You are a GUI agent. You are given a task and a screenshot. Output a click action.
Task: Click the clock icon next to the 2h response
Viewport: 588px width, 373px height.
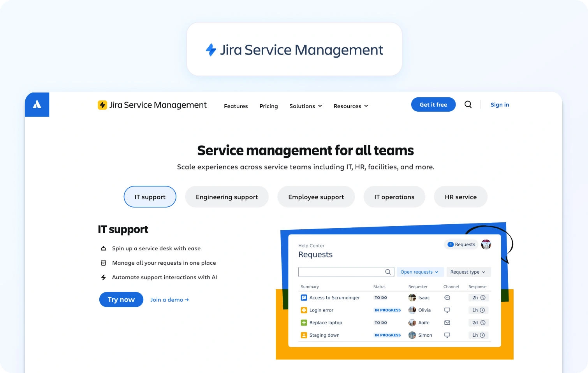pyautogui.click(x=482, y=297)
